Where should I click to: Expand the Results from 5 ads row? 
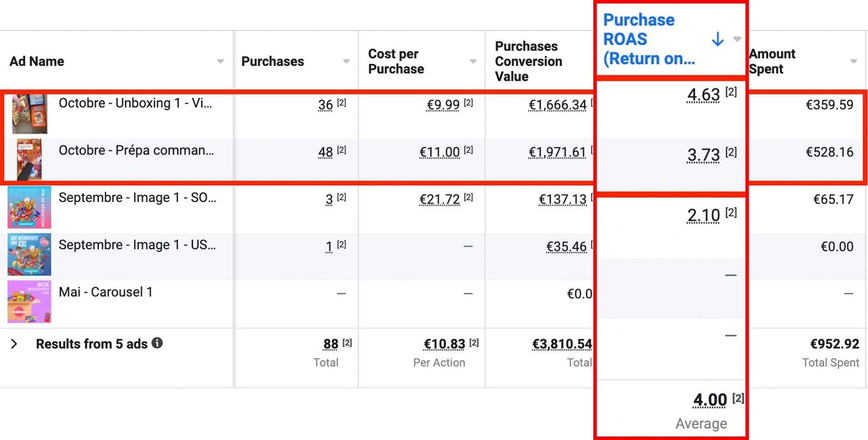pos(14,344)
